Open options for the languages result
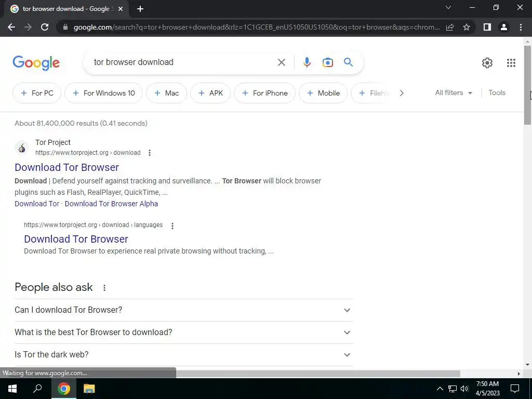 point(172,225)
